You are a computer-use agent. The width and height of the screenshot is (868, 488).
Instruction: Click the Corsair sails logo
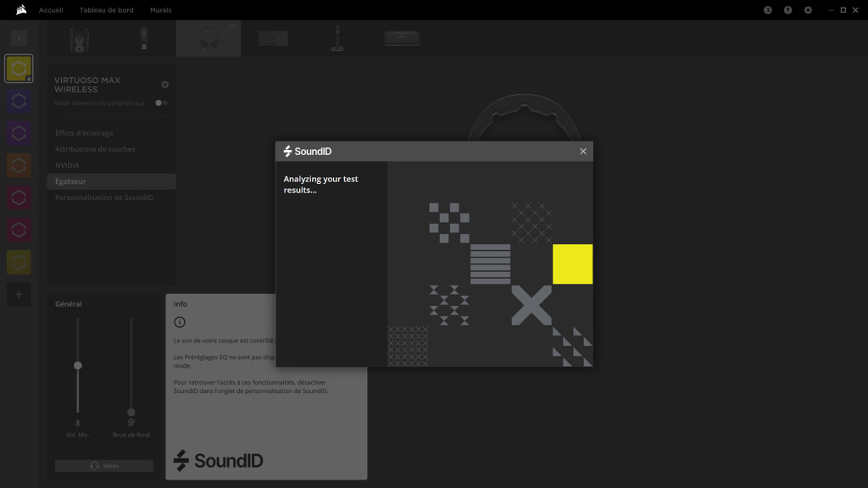(x=21, y=9)
